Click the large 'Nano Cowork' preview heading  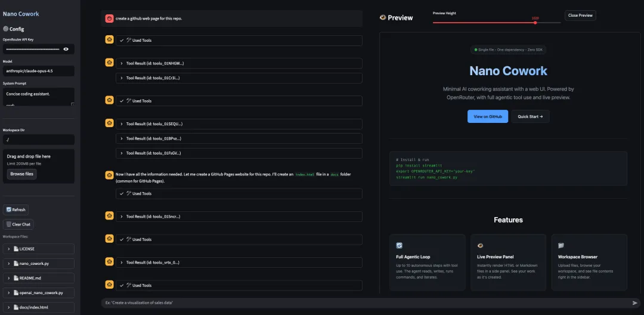click(508, 70)
